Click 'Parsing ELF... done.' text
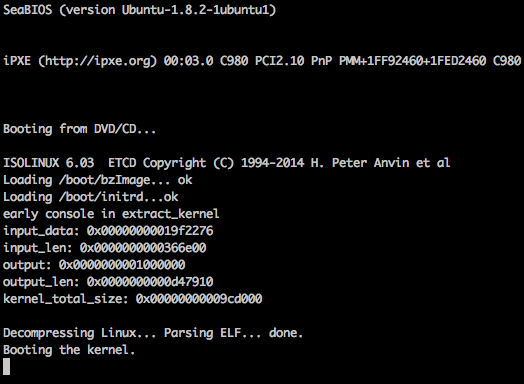524x384 pixels. 233,333
